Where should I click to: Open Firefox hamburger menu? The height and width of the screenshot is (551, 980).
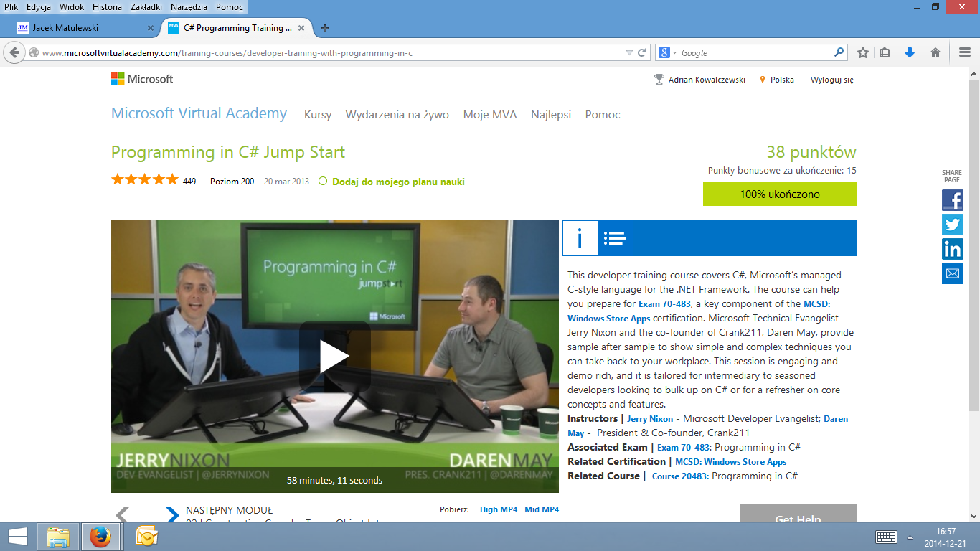coord(965,52)
